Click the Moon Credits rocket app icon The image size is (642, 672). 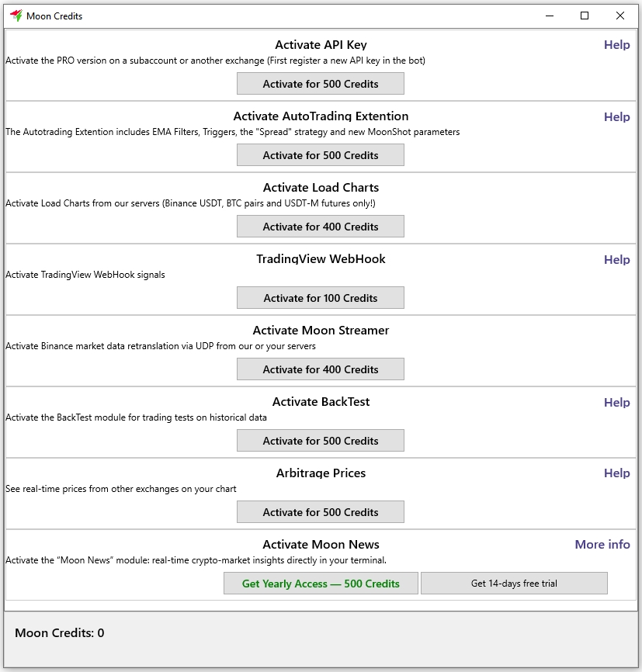(x=16, y=16)
